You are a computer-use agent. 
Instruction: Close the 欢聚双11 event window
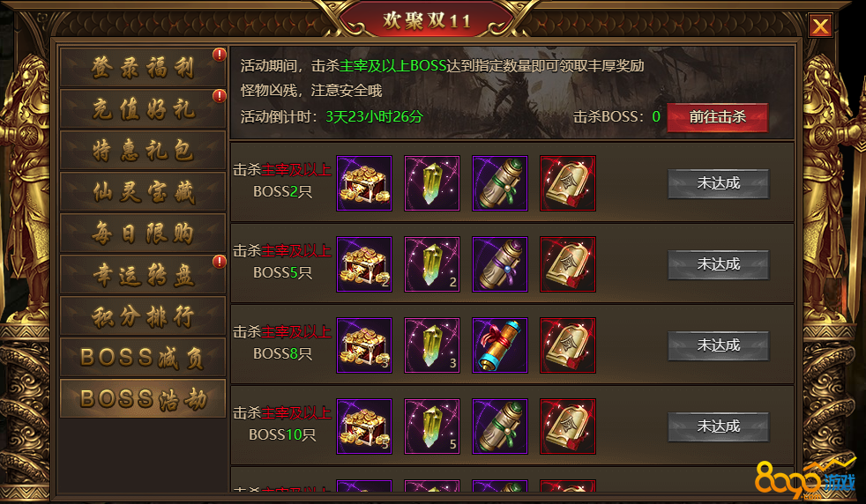click(820, 26)
